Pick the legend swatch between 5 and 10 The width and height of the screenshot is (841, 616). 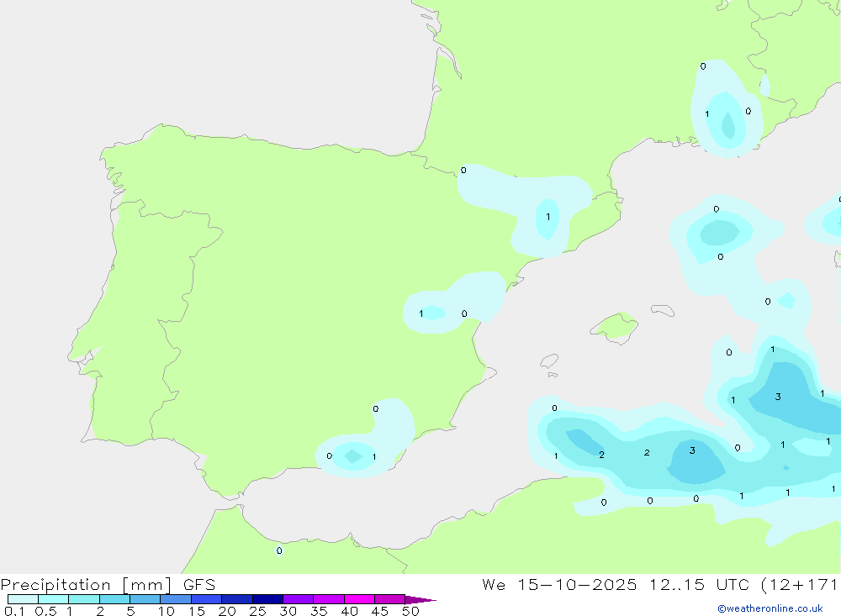pos(145,599)
